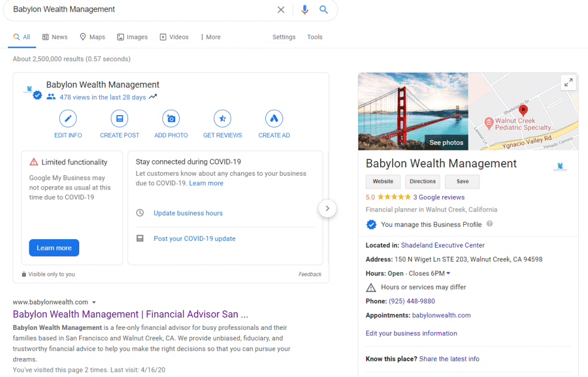Clear the search box with the X icon
Screen dimensions: 588x377
[x=281, y=10]
